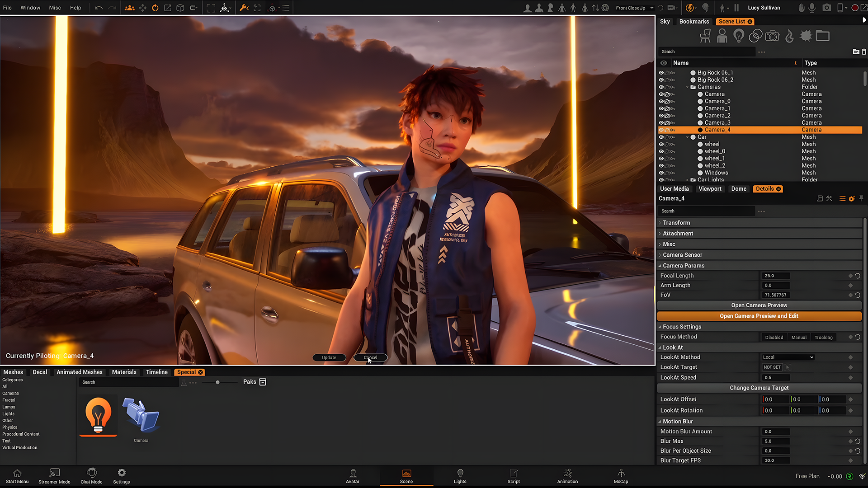Open Chat Mode in bottom bar
The width and height of the screenshot is (868, 488).
point(91,476)
